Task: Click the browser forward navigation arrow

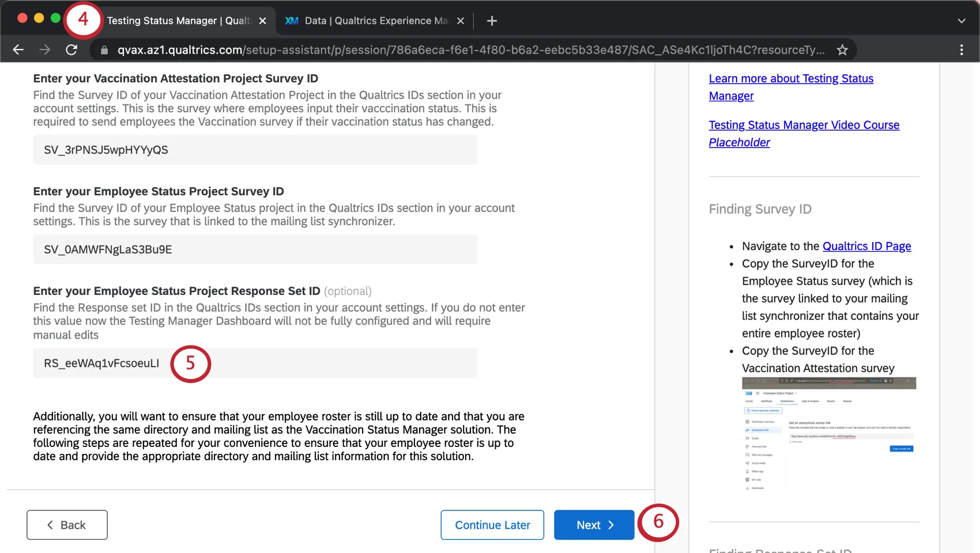Action: (45, 50)
